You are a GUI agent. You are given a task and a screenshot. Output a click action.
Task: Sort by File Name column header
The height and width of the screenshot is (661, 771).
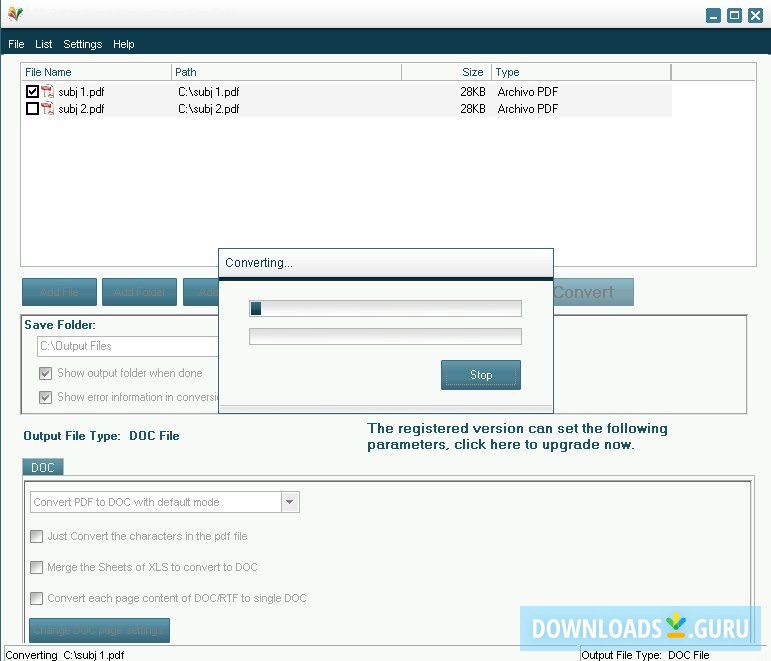[96, 72]
